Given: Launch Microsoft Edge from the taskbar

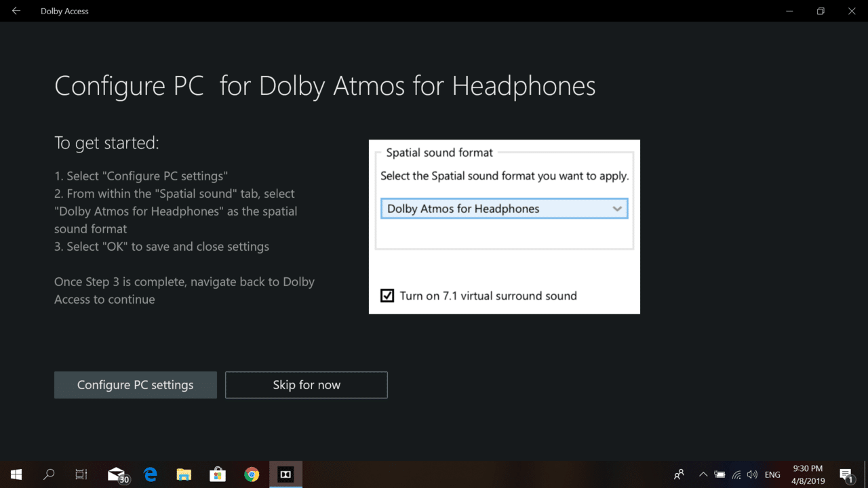Looking at the screenshot, I should 151,474.
